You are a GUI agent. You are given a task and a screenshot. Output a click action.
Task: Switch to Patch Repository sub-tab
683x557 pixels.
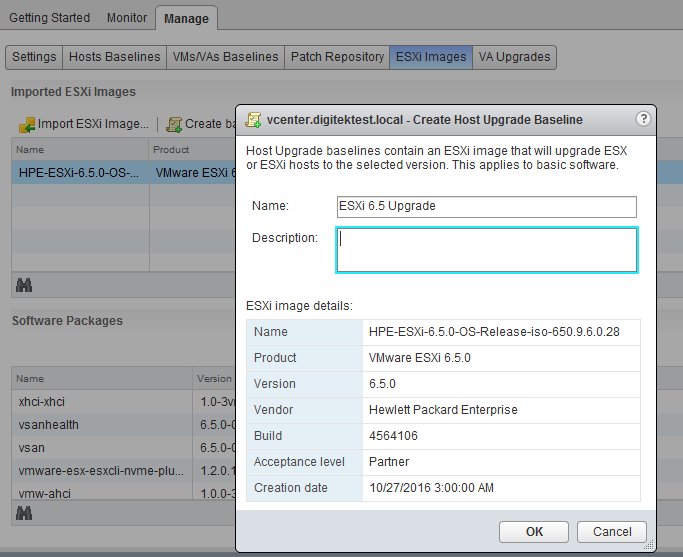click(x=337, y=57)
